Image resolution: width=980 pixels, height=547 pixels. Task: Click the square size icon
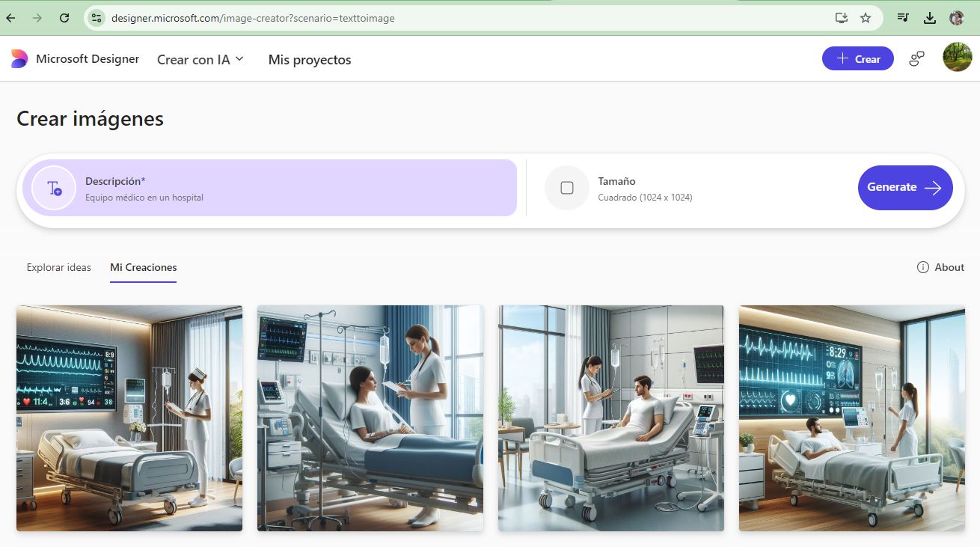tap(567, 188)
